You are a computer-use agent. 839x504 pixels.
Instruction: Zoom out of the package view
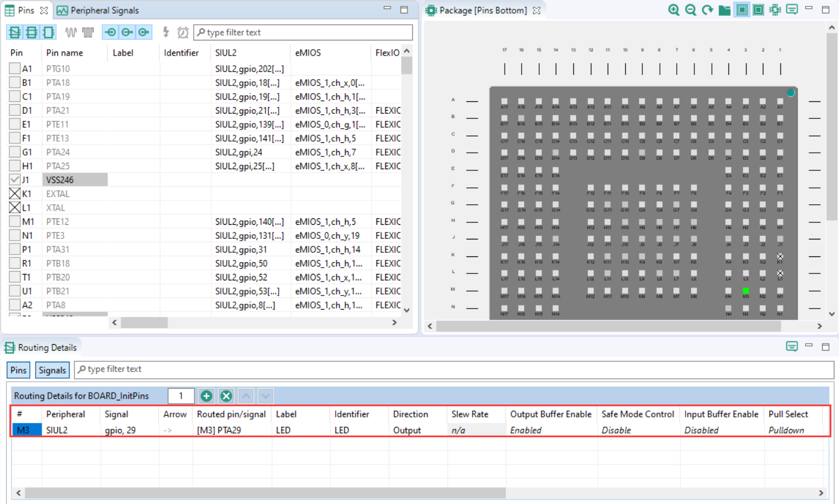690,10
